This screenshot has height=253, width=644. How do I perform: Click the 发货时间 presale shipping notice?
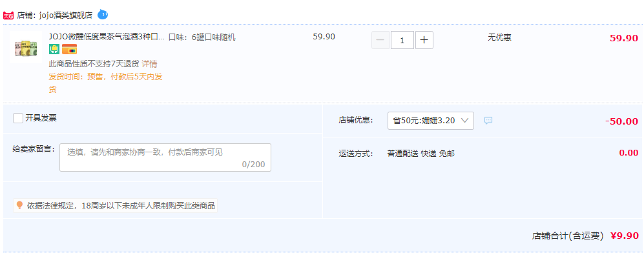(106, 83)
